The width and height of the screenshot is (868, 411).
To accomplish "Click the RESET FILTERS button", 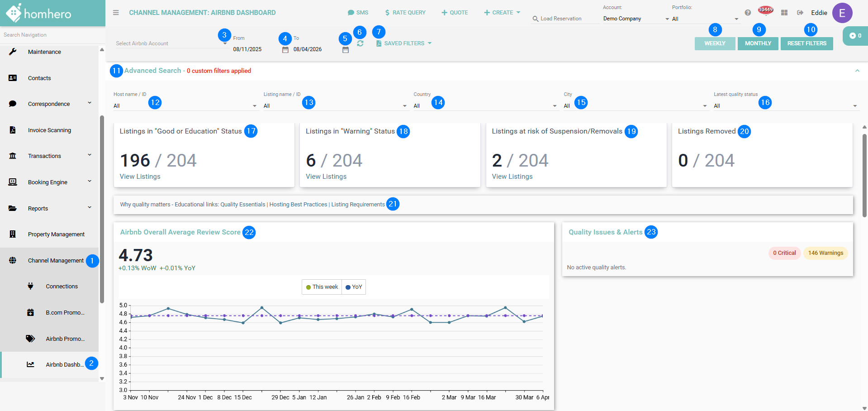I will click(806, 43).
